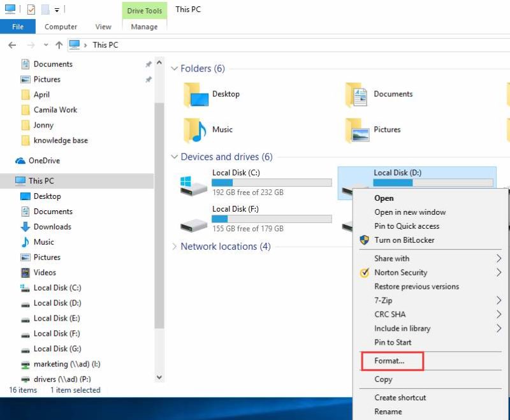Navigate back using the back arrow
510x420 pixels.
tap(13, 45)
